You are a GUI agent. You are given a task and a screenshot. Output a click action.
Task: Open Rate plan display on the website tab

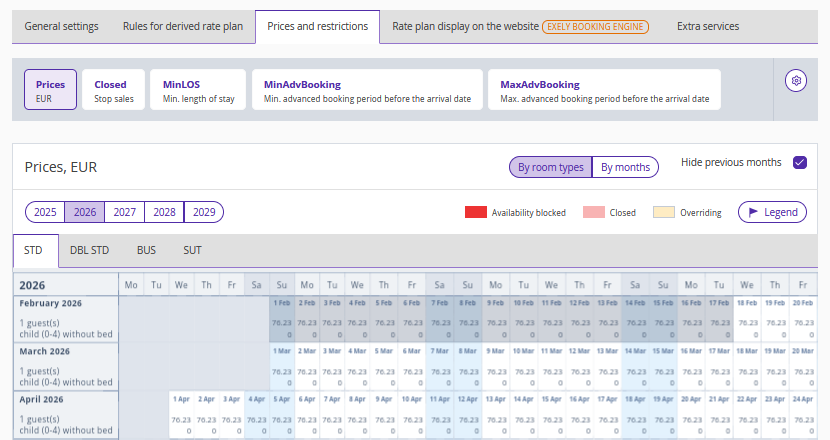coord(520,26)
